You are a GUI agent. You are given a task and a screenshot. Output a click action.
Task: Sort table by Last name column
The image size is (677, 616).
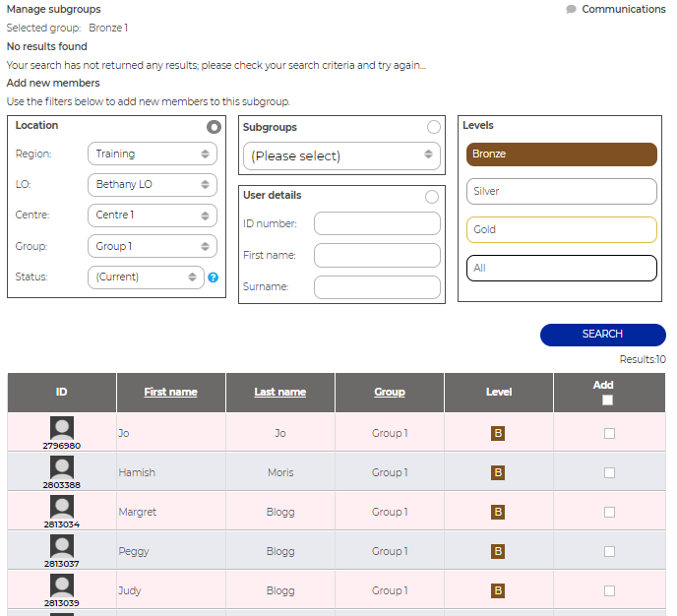pyautogui.click(x=280, y=392)
